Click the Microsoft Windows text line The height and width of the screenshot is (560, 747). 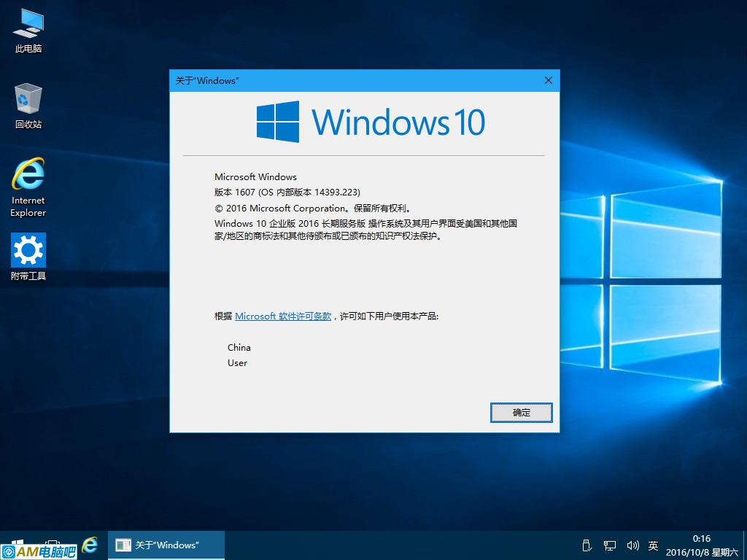coord(255,176)
